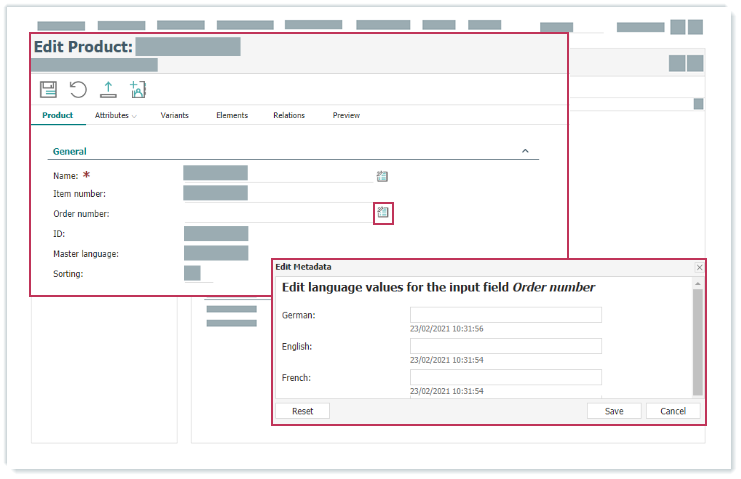This screenshot has height=479, width=741.
Task: Click Save in Edit Metadata dialog
Action: [614, 411]
